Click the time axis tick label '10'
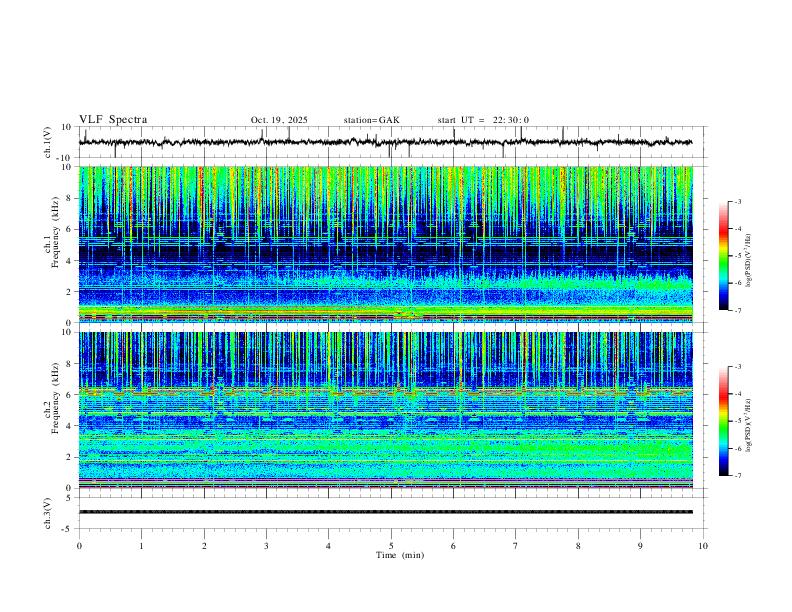The height and width of the screenshot is (612, 792). point(703,546)
